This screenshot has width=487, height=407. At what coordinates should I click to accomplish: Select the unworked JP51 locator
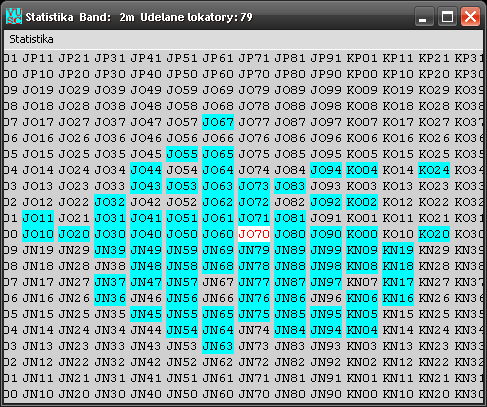point(182,58)
